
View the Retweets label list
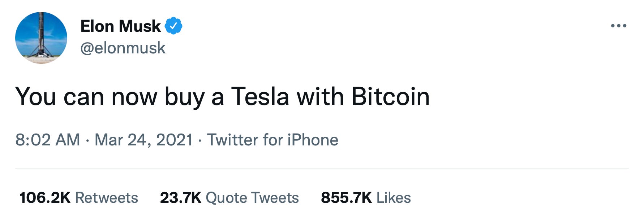[x=107, y=198]
